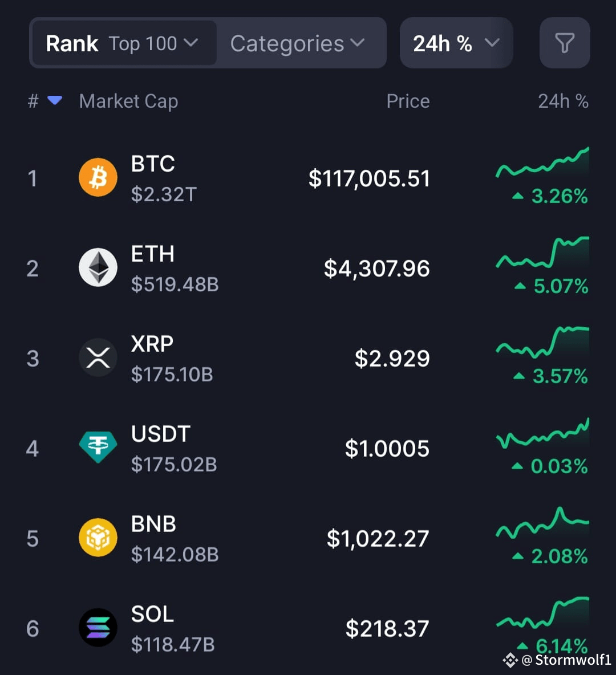This screenshot has width=616, height=675.
Task: Tap the Solana SOL logo
Action: pos(98,627)
